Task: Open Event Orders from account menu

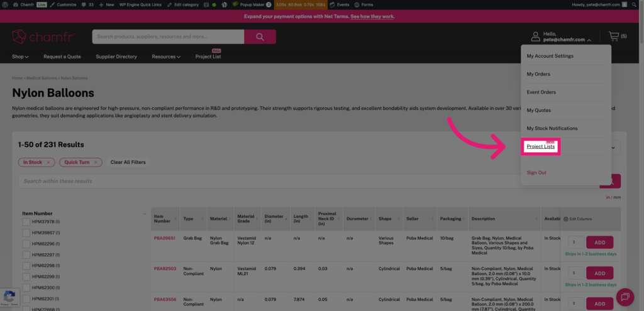Action: click(x=541, y=92)
